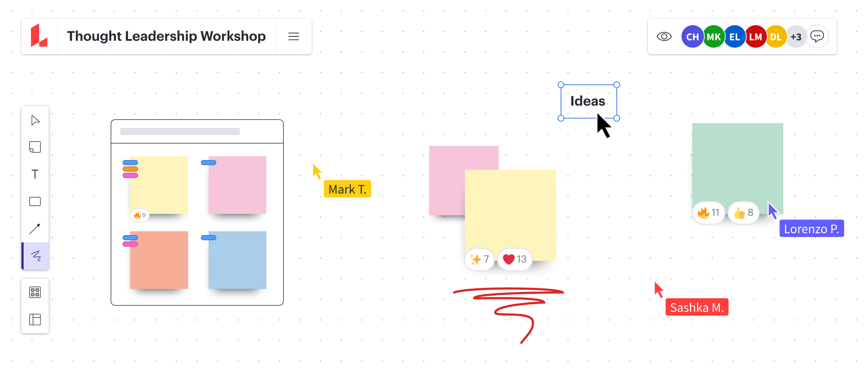Open the hamburger menu
This screenshot has width=868, height=372.
(293, 36)
